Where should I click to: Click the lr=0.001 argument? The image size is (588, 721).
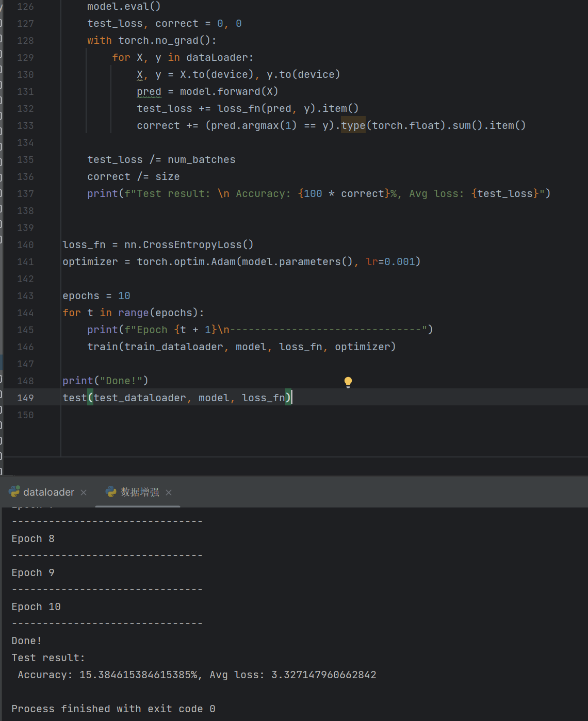[390, 261]
